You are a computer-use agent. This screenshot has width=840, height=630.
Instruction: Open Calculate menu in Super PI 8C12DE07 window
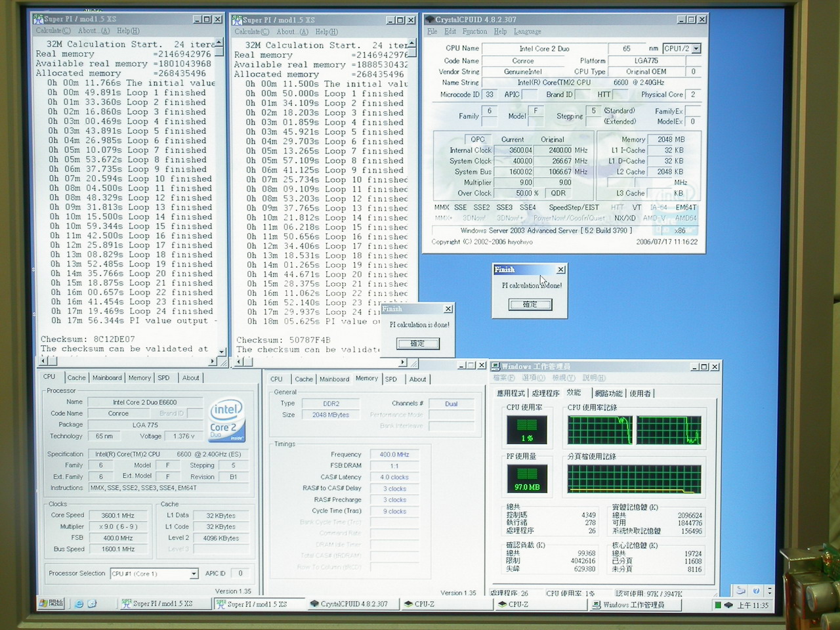pyautogui.click(x=53, y=31)
